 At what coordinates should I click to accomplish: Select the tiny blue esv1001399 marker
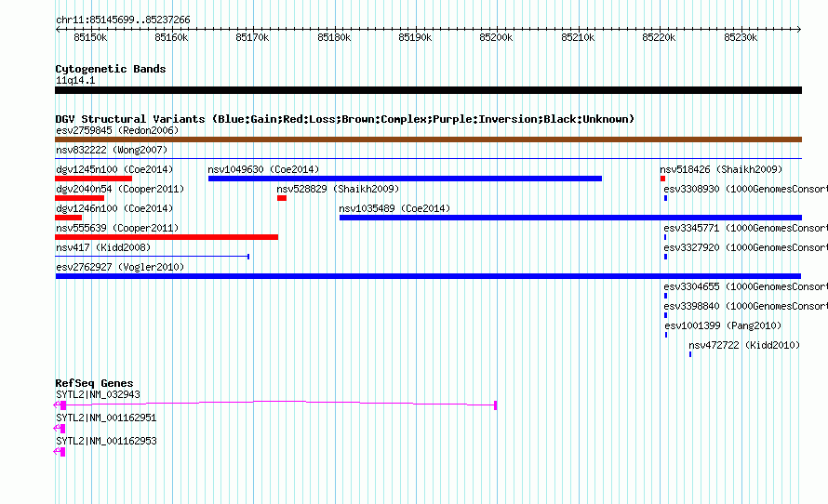[x=666, y=335]
